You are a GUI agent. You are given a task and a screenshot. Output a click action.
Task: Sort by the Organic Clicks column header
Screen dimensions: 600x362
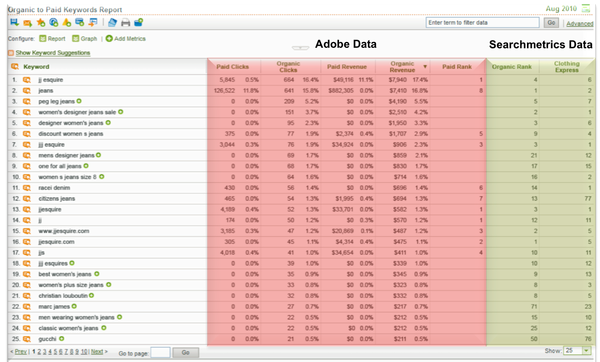pyautogui.click(x=288, y=67)
